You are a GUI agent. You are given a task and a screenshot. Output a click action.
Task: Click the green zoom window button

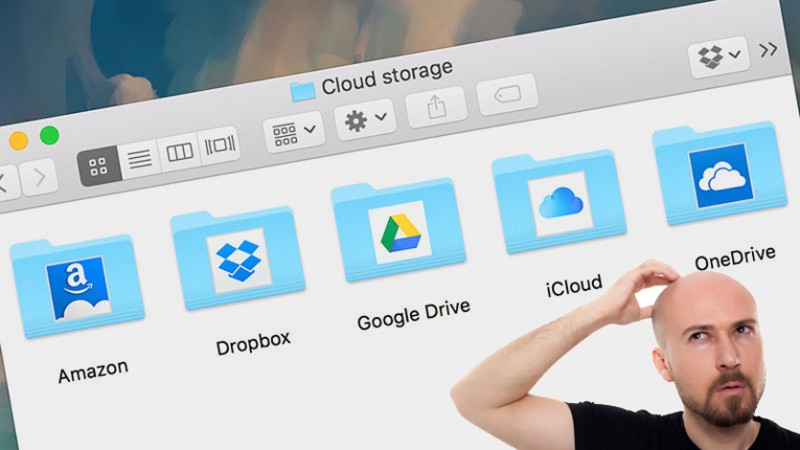49,135
